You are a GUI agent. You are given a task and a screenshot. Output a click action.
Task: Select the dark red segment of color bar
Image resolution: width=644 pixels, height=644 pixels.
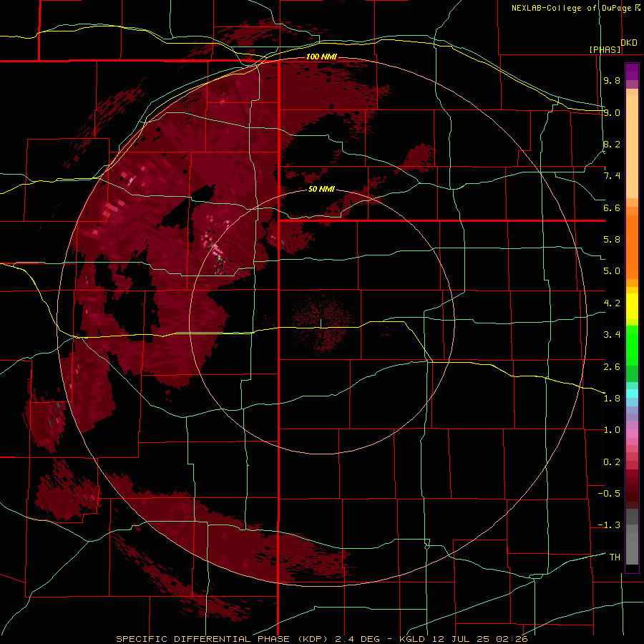632,489
